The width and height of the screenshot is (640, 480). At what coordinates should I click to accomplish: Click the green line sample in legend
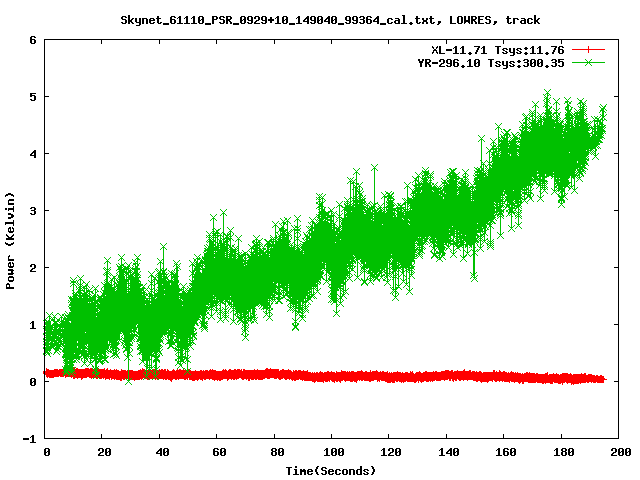click(589, 62)
